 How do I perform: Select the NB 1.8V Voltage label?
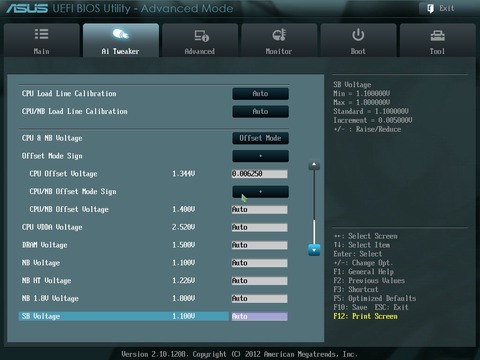coord(50,298)
